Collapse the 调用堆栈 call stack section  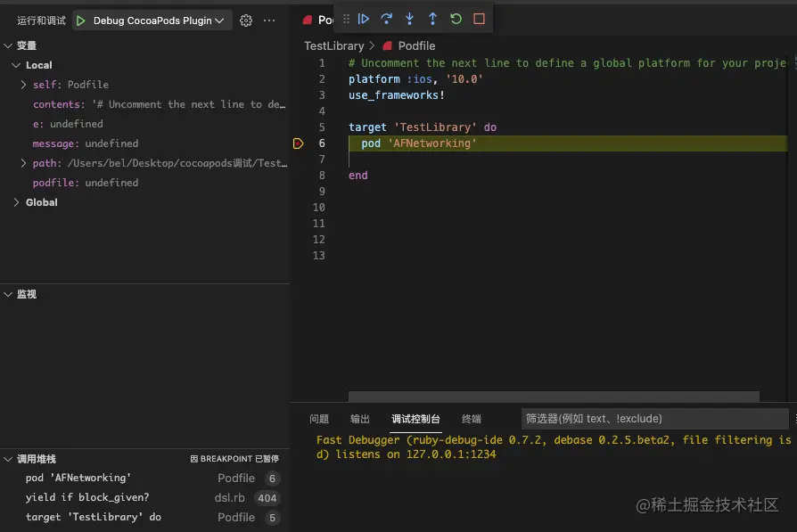(x=8, y=459)
